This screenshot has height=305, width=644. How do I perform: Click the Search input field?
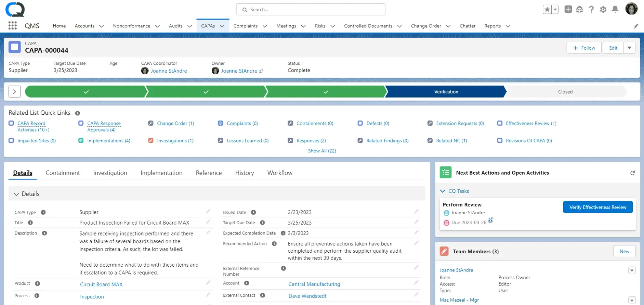tap(311, 10)
